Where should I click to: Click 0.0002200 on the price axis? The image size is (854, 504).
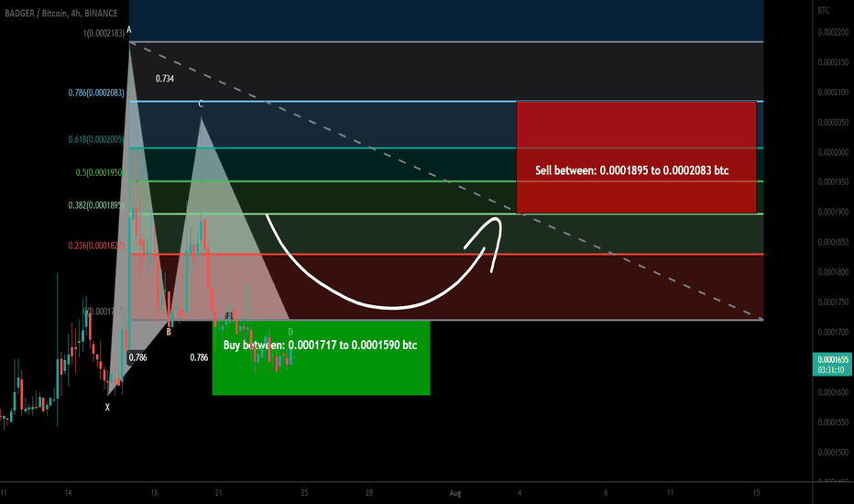click(833, 33)
